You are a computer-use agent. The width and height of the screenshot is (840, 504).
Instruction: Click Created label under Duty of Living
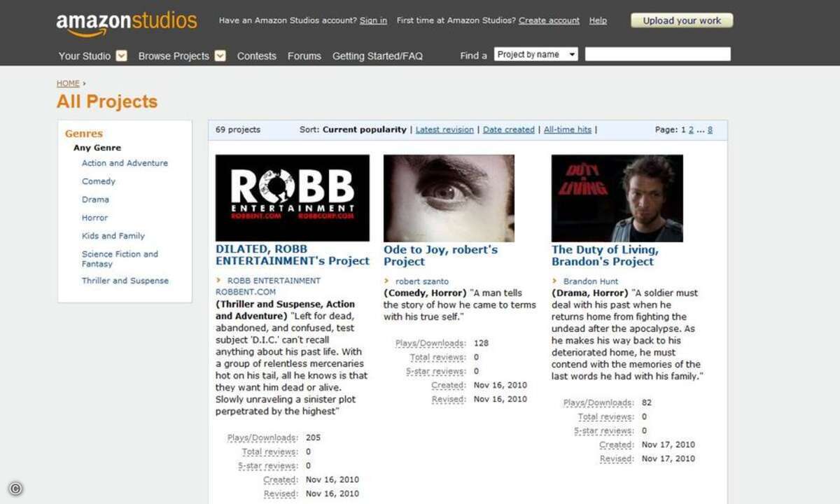pos(617,444)
